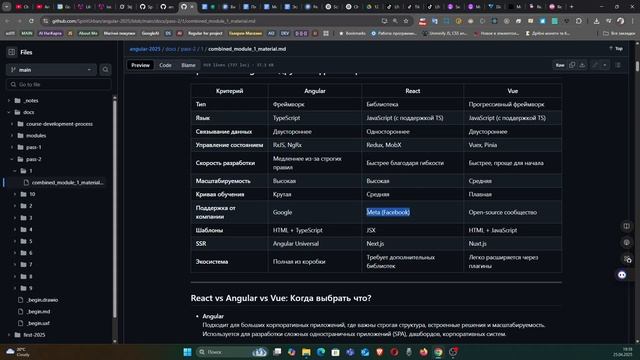Open folder 3 in file tree
The height and width of the screenshot is (360, 640).
30,218
